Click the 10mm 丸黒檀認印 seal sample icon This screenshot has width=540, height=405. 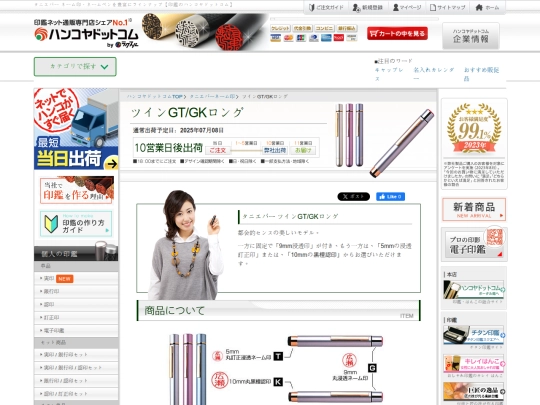tap(220, 380)
